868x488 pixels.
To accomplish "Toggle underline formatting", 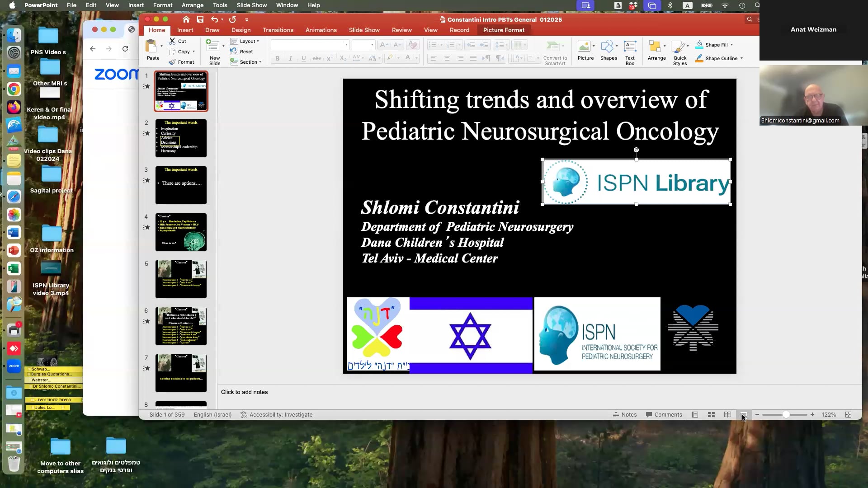I will click(x=303, y=58).
